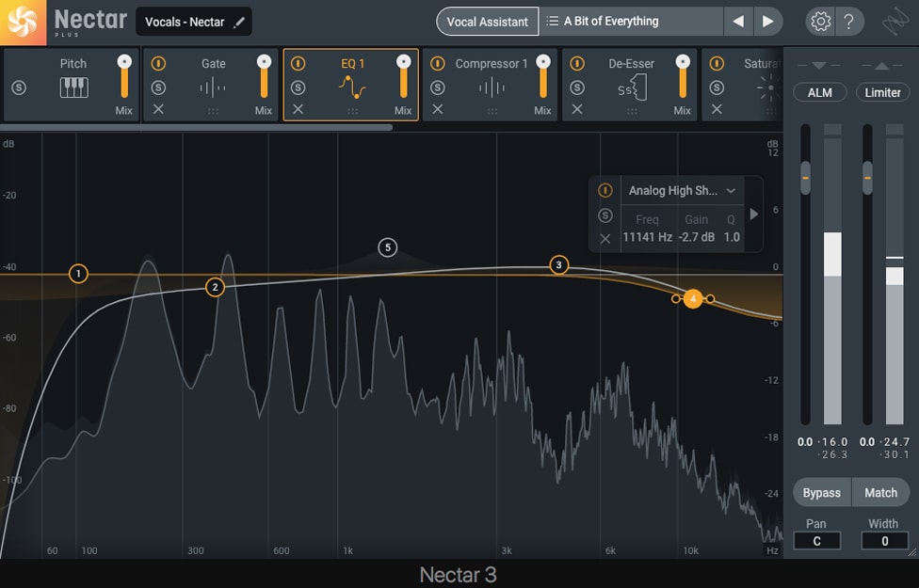Click the left Q handle of node 4
The width and height of the screenshot is (919, 588).
[676, 298]
